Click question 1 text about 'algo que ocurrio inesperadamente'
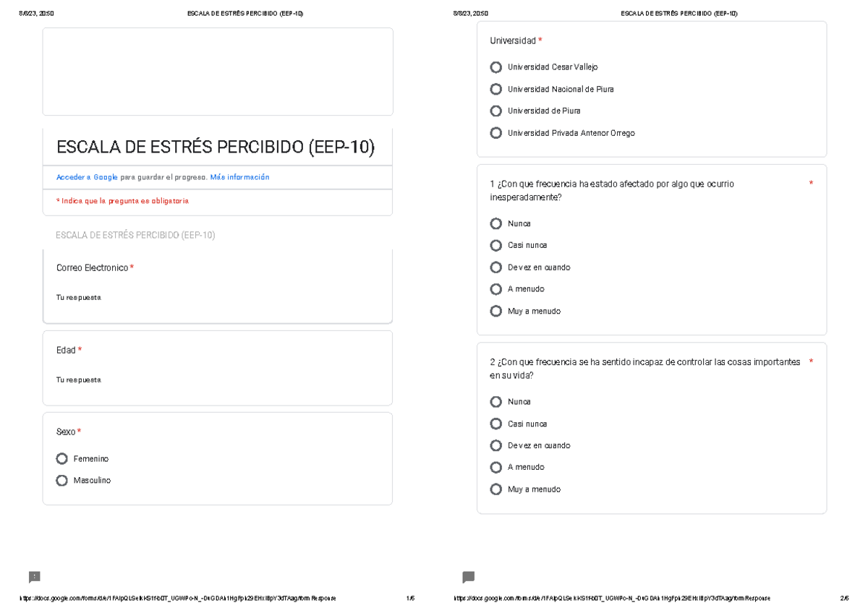 (x=612, y=191)
